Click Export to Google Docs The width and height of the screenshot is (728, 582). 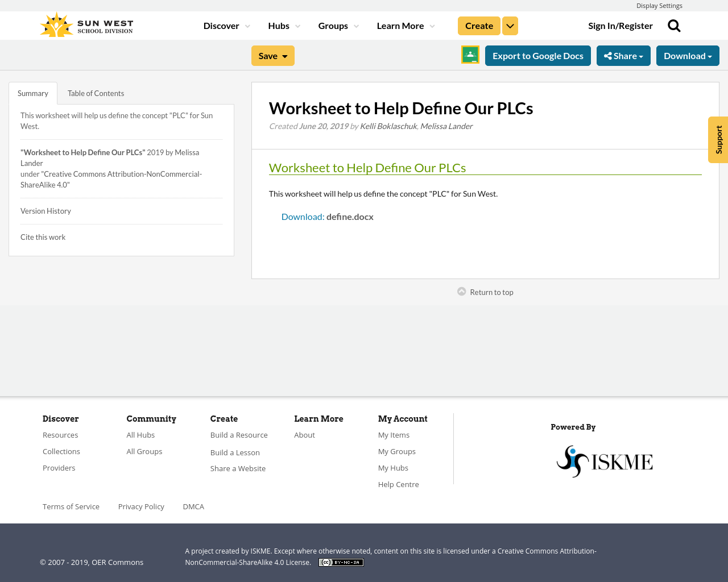click(x=537, y=55)
